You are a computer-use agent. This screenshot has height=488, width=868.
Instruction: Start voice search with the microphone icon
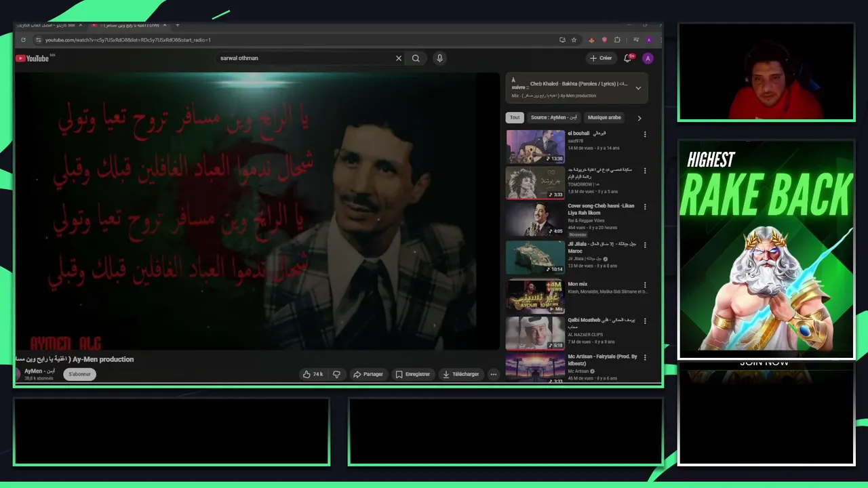click(x=439, y=58)
